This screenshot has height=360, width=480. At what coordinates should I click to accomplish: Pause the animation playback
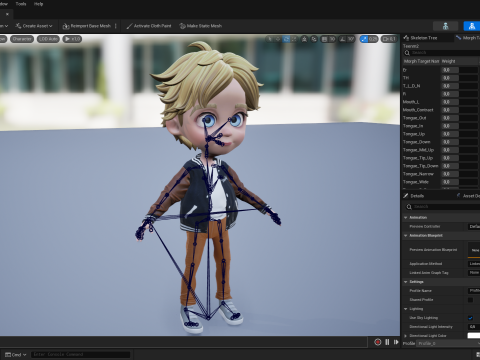point(387,342)
